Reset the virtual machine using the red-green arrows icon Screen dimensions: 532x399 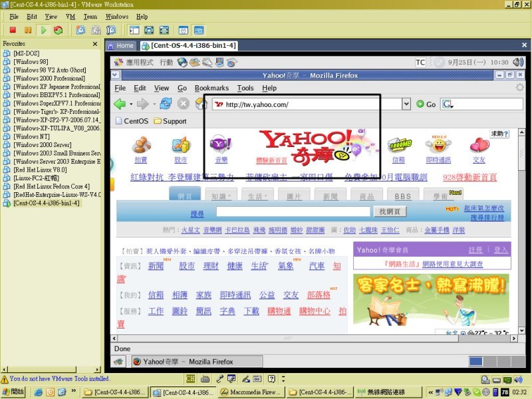(59, 30)
